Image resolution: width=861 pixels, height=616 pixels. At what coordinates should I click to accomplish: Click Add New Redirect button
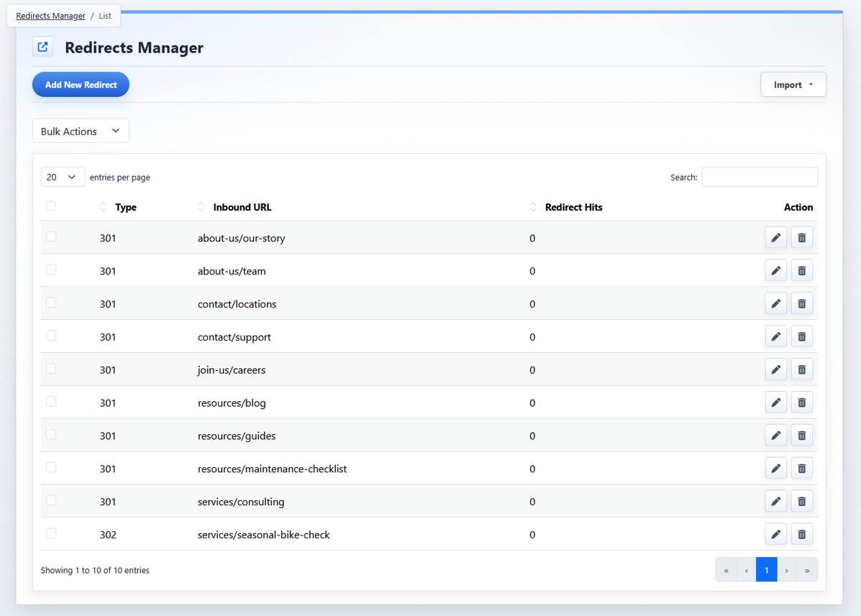[x=81, y=85]
